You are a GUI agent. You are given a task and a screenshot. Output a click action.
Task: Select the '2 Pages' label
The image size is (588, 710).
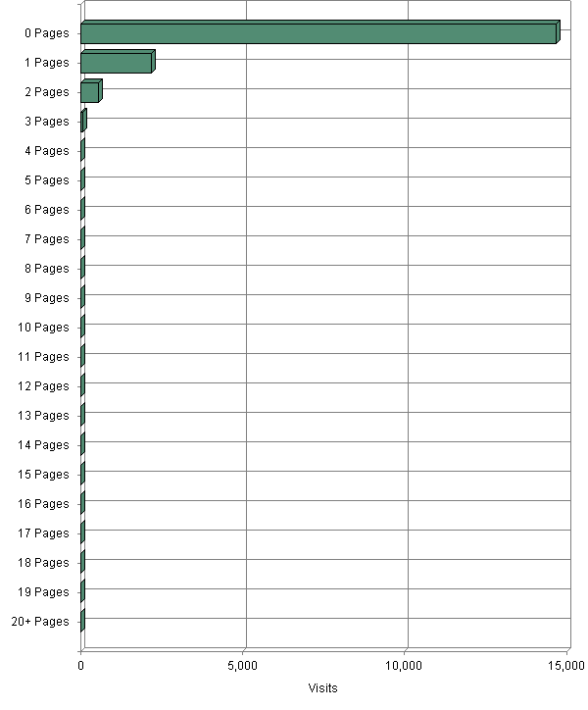[47, 92]
